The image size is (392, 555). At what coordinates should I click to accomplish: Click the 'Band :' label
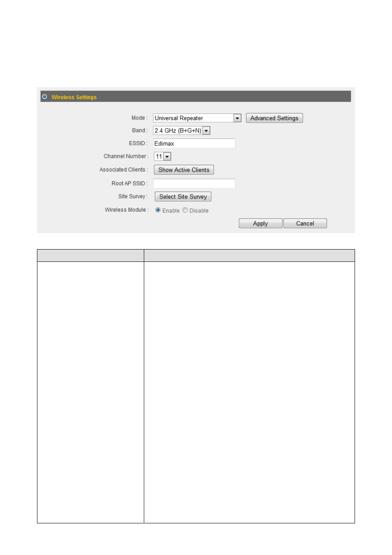tap(140, 130)
